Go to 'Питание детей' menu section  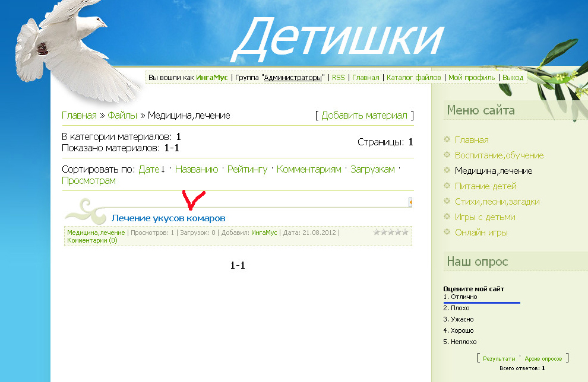[x=485, y=186]
